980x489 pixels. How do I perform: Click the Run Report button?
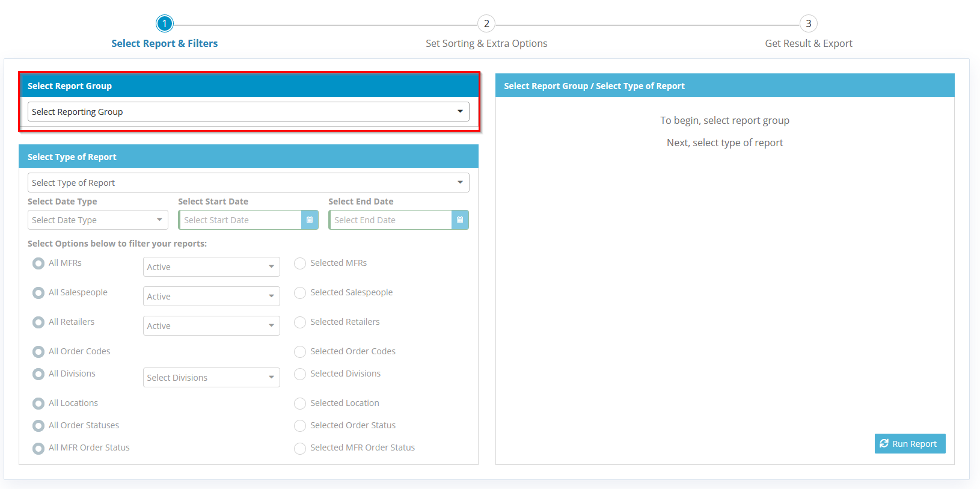tap(910, 444)
